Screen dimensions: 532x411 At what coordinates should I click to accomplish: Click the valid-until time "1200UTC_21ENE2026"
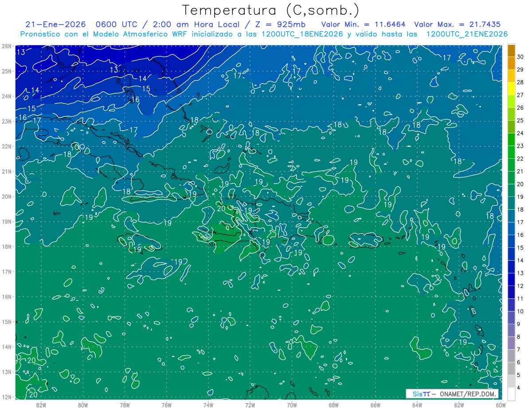pos(467,34)
